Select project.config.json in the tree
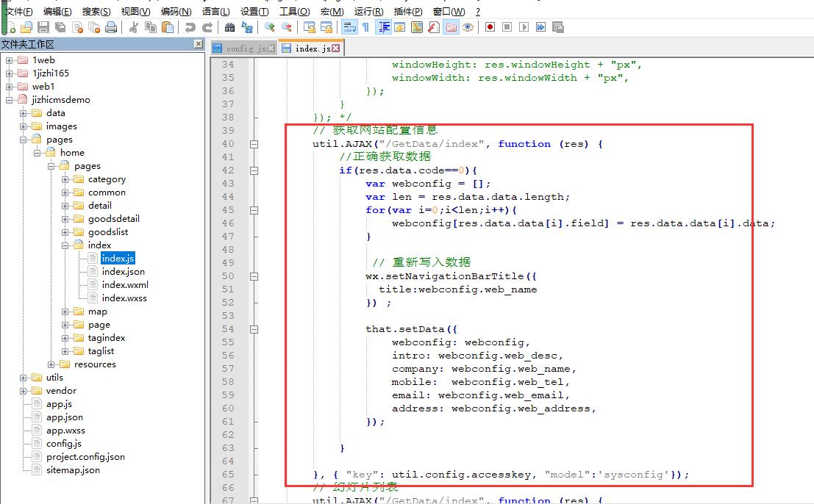This screenshot has width=814, height=504. (85, 457)
